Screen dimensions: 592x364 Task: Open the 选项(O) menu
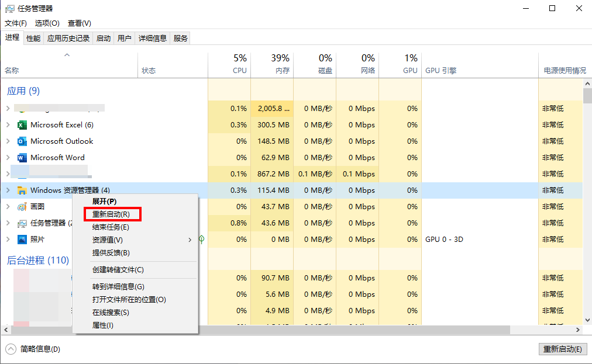coord(47,23)
